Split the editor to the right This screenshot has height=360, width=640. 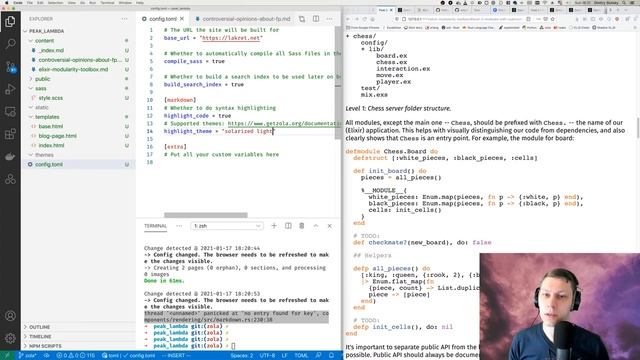(316, 19)
